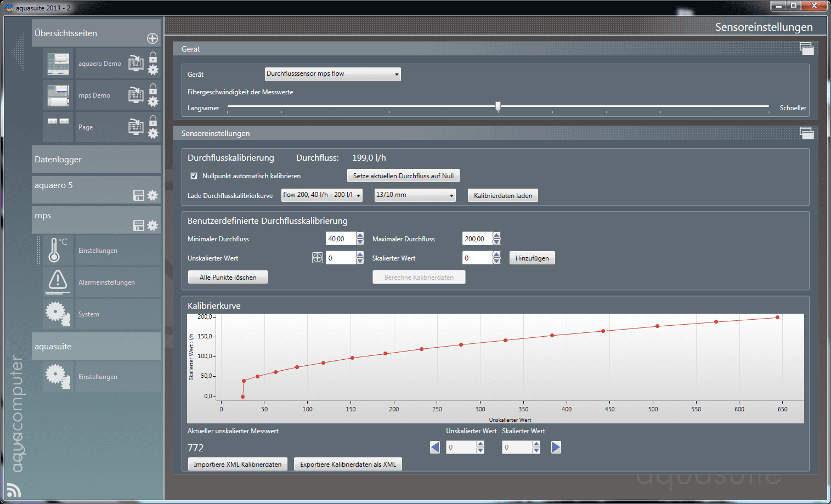Open System page under mps

[x=118, y=314]
